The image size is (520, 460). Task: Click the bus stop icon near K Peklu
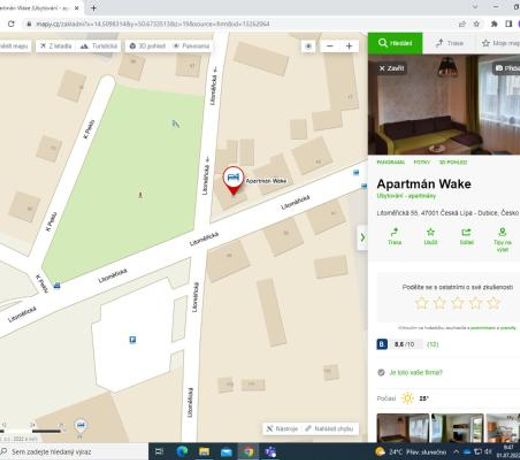57,286
